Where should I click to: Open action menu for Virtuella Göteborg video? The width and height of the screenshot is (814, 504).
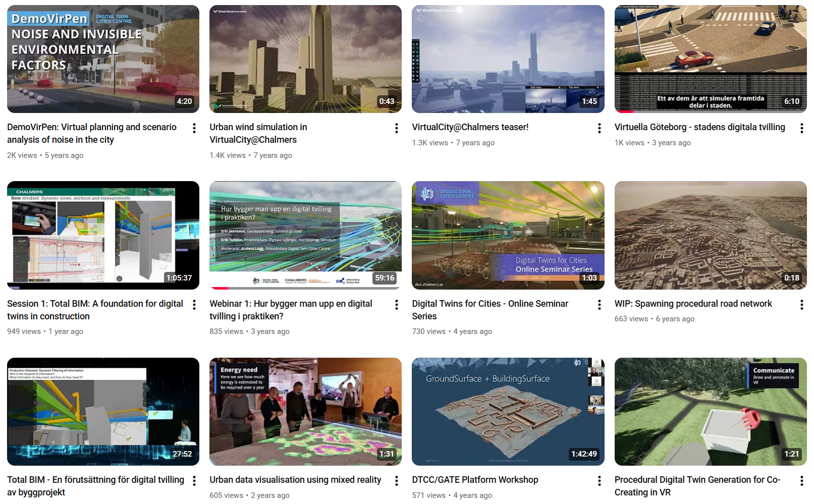[801, 128]
